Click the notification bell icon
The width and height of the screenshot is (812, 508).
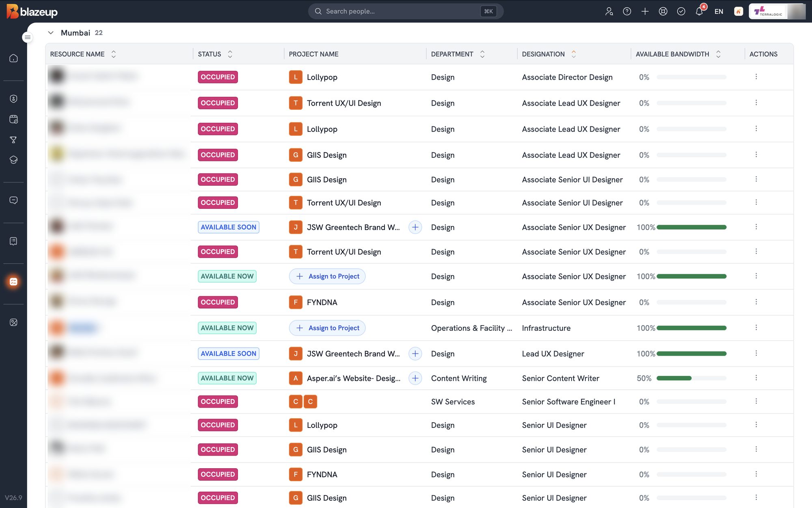tap(699, 11)
